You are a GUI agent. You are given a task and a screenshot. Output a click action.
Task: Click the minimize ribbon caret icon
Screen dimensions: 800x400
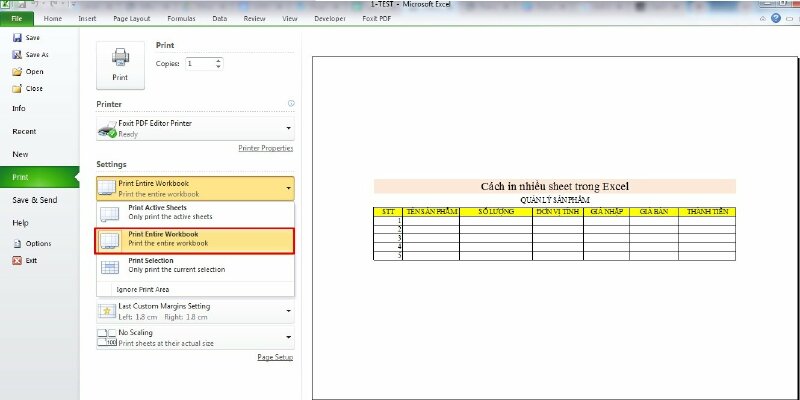(x=763, y=19)
